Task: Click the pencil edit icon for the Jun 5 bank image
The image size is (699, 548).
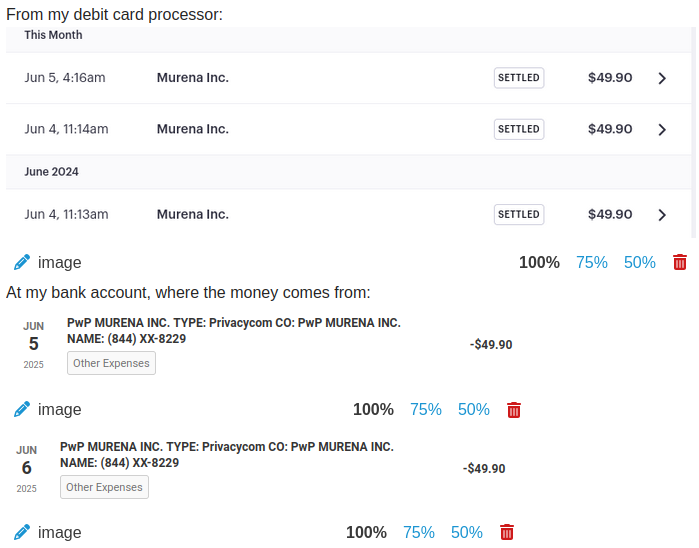Action: coord(22,409)
